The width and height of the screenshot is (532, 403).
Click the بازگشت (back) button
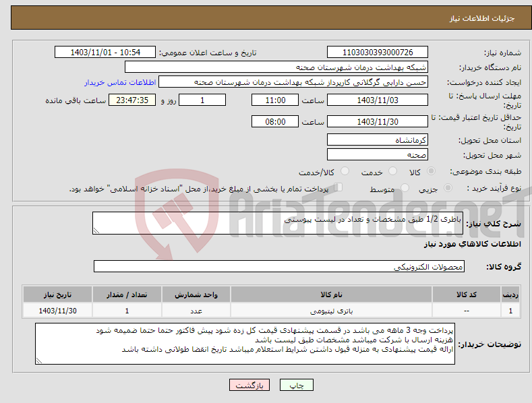[x=249, y=385]
